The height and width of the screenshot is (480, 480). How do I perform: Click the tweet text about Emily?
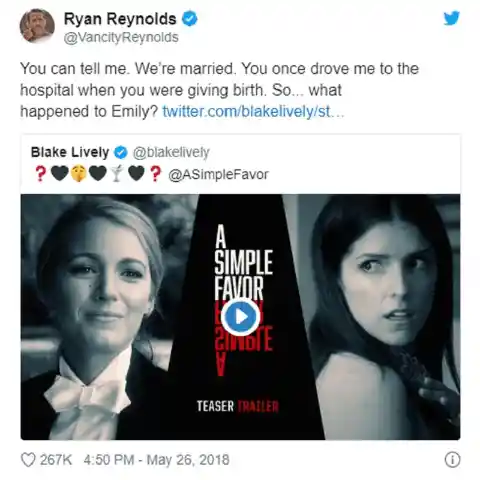(219, 90)
